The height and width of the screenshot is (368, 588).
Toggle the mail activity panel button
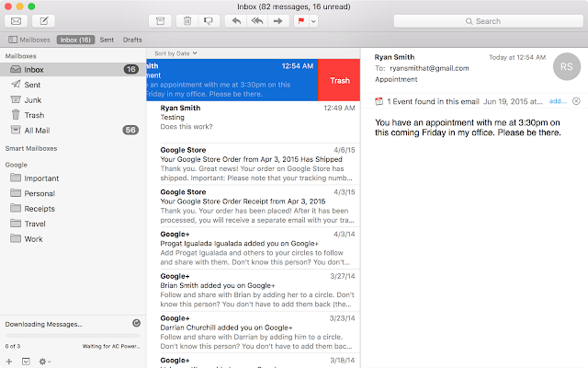point(26,362)
